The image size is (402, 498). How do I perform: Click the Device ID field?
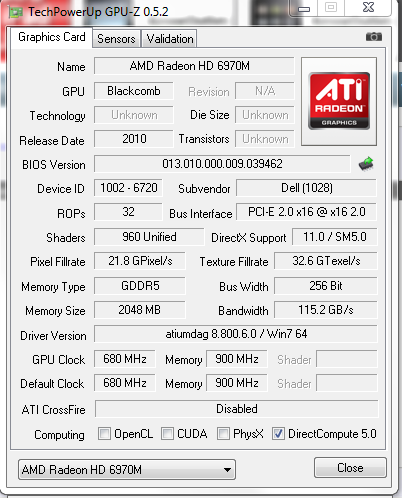pyautogui.click(x=128, y=188)
